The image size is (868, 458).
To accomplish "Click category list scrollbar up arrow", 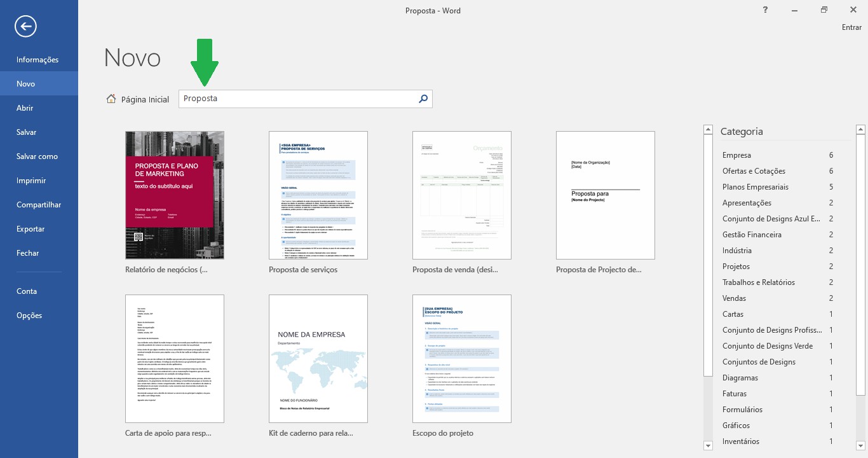I will pyautogui.click(x=860, y=130).
